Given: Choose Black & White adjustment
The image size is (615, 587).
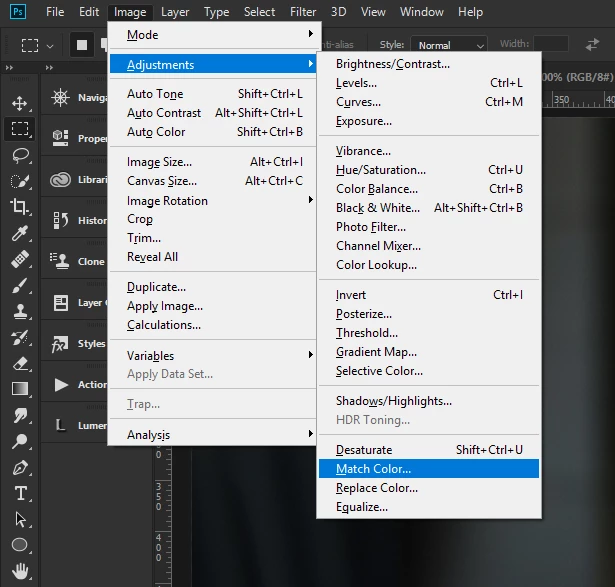Looking at the screenshot, I should [429, 208].
